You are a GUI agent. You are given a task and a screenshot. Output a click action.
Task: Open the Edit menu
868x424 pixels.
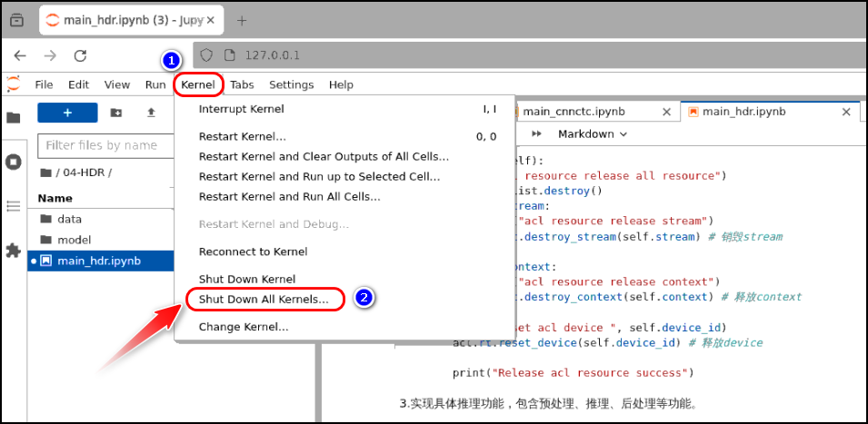click(78, 84)
